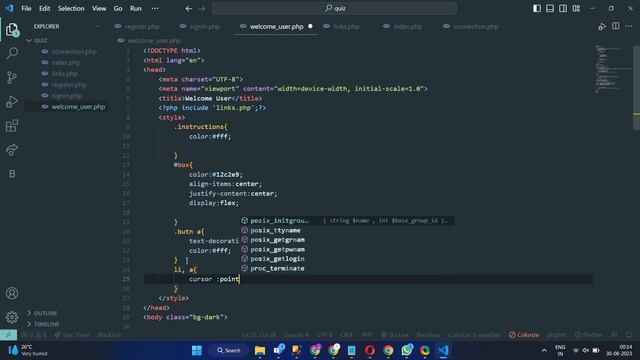Viewport: 640px width, 360px height.
Task: Choose proc_terminate suggestion from autocomplete
Action: pyautogui.click(x=347, y=269)
